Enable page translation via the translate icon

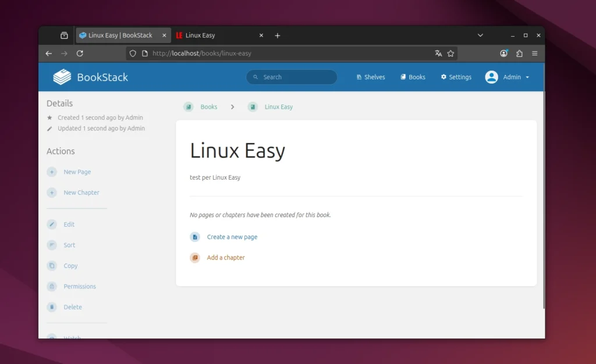pyautogui.click(x=438, y=53)
